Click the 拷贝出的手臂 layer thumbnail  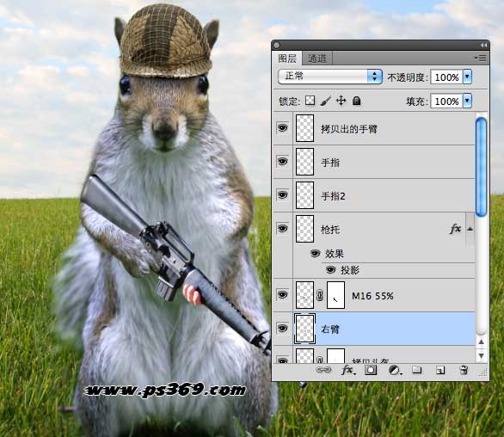[304, 128]
